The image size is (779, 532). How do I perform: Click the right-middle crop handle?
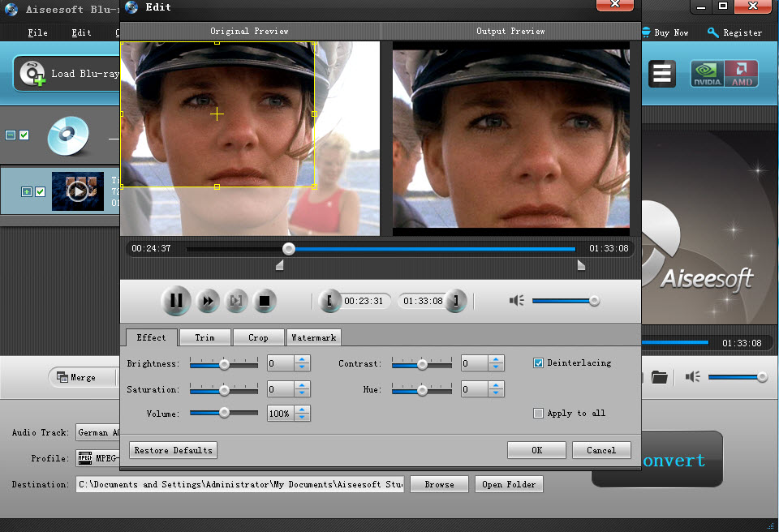coord(314,114)
